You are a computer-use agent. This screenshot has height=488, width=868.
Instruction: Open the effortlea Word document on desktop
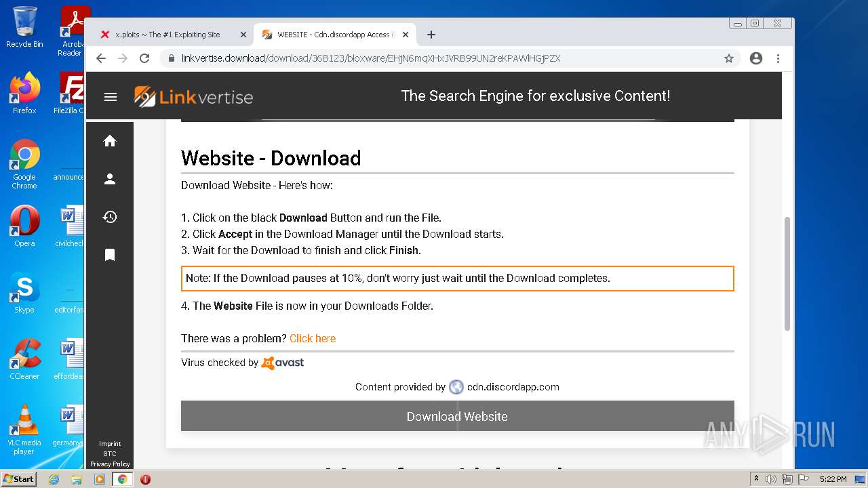click(70, 359)
